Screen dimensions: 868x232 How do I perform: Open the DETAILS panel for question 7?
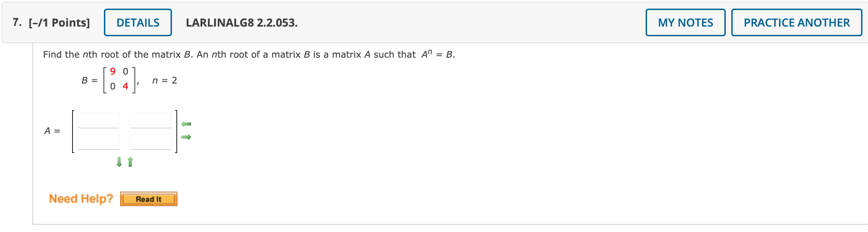[x=137, y=22]
